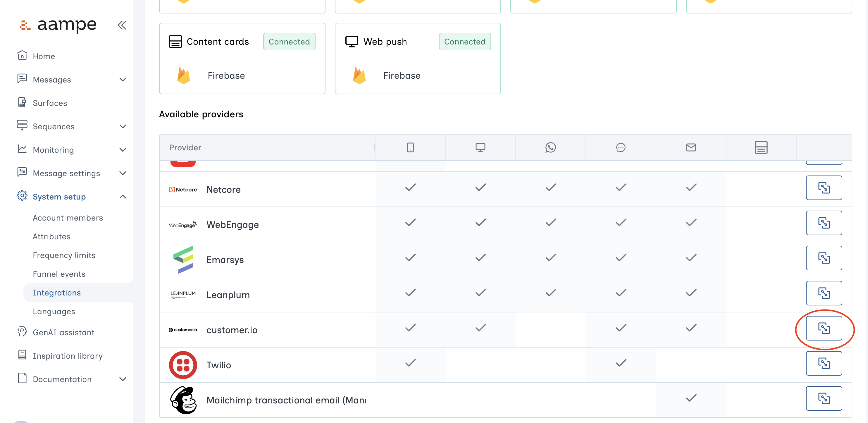Viewport: 868px width, 423px height.
Task: Click the web push monitor column icon
Action: pos(480,147)
